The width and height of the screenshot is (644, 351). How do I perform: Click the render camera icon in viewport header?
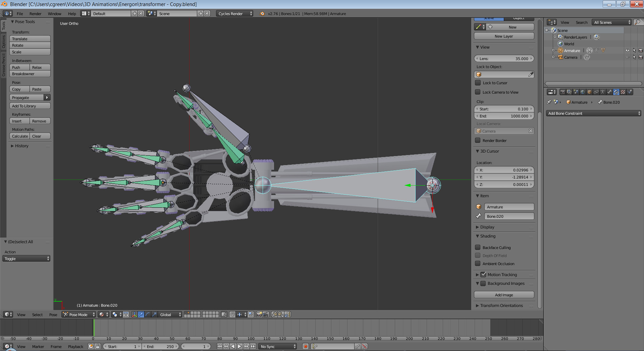click(x=259, y=314)
